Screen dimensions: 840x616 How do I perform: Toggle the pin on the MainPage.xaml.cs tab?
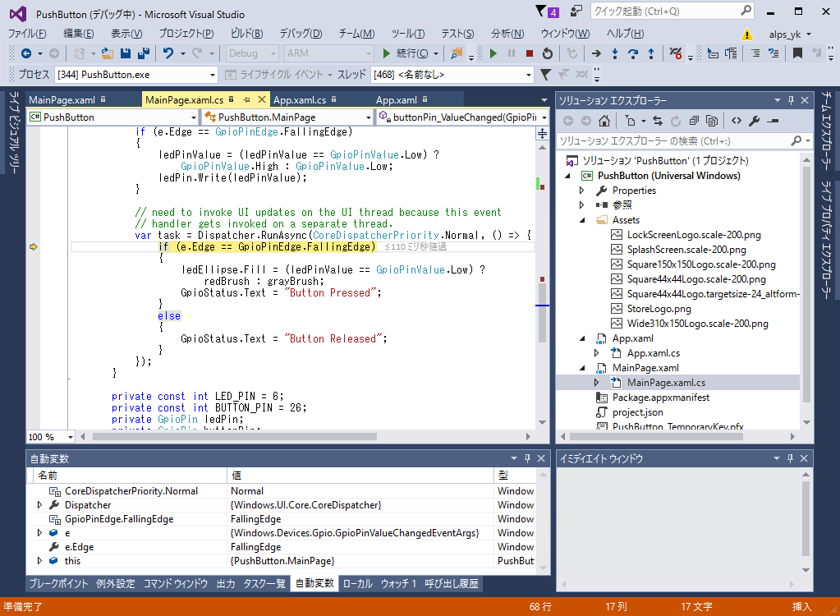click(x=246, y=99)
